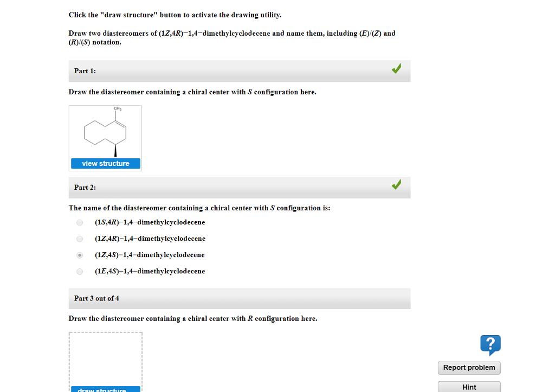The image size is (555, 392).
Task: Click the green checkmark on Part 1 header
Action: 396,68
